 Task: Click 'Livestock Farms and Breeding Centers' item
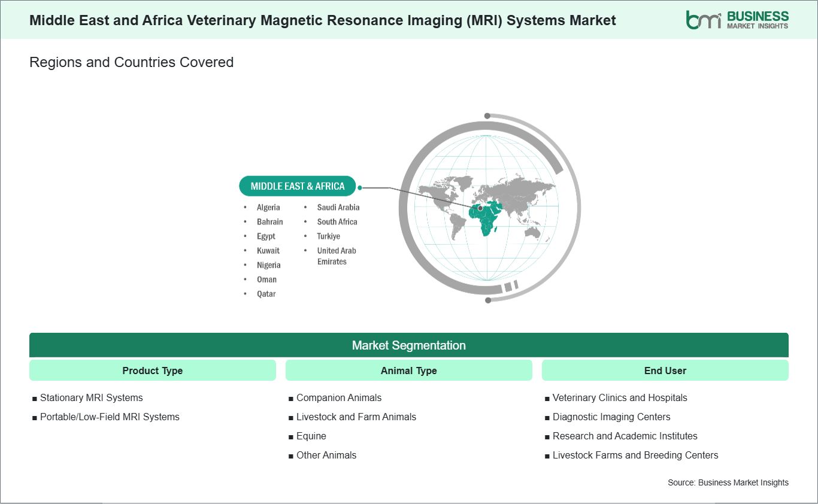click(x=635, y=455)
